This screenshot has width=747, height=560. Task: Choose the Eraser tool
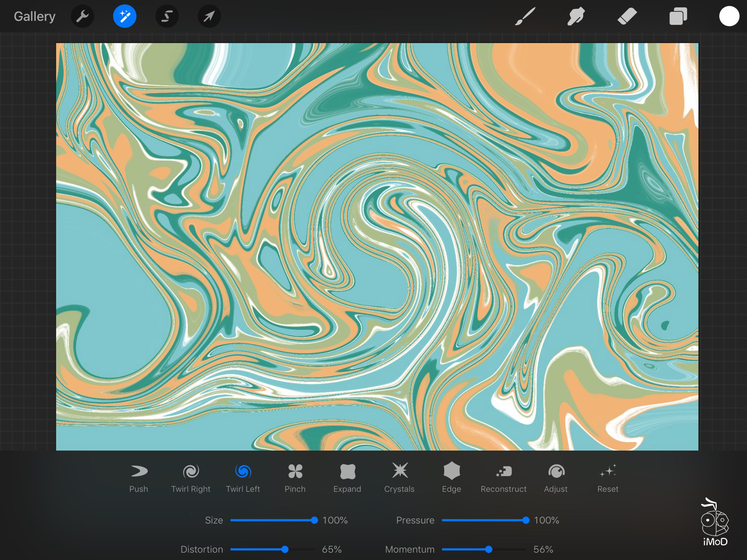click(627, 17)
